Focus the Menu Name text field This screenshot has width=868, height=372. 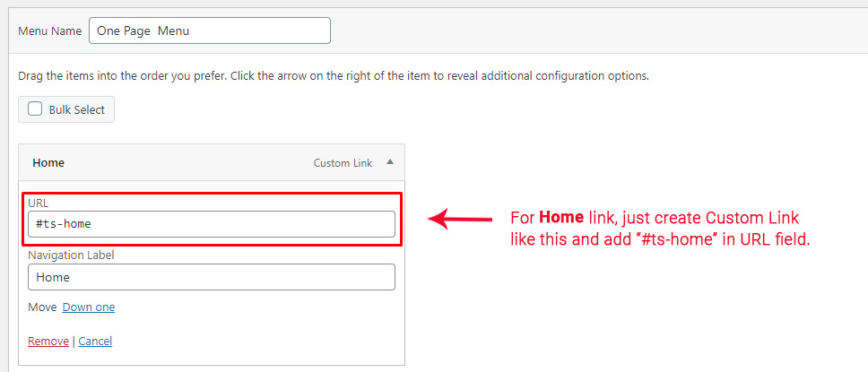click(x=209, y=30)
